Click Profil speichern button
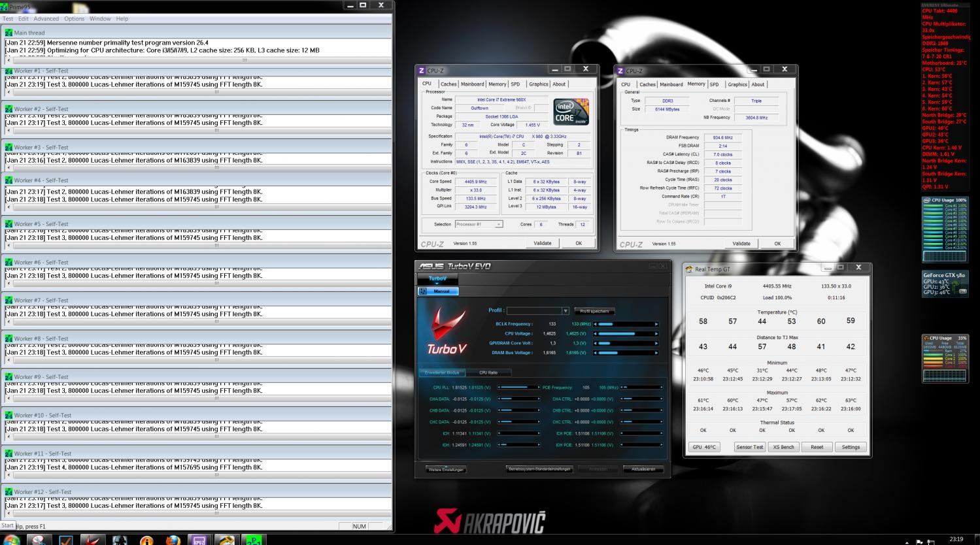This screenshot has width=980, height=545. click(594, 311)
